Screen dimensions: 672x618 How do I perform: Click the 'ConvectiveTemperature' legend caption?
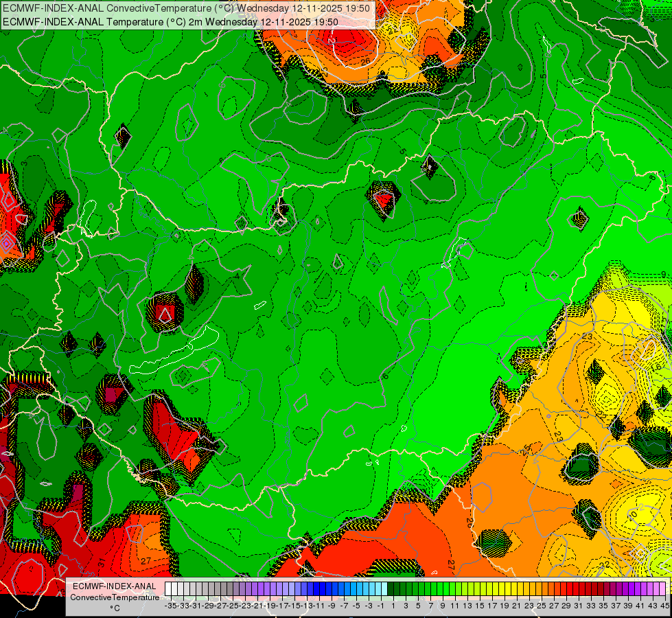tap(115, 597)
